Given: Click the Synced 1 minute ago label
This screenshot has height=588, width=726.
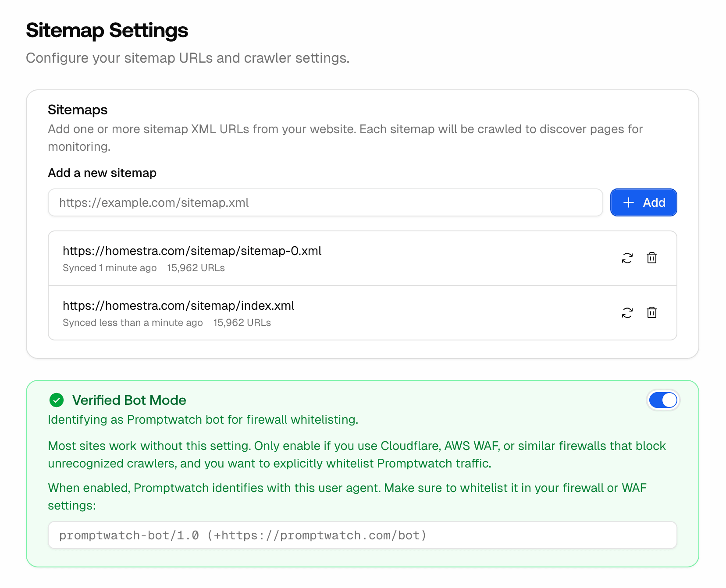Looking at the screenshot, I should (110, 268).
